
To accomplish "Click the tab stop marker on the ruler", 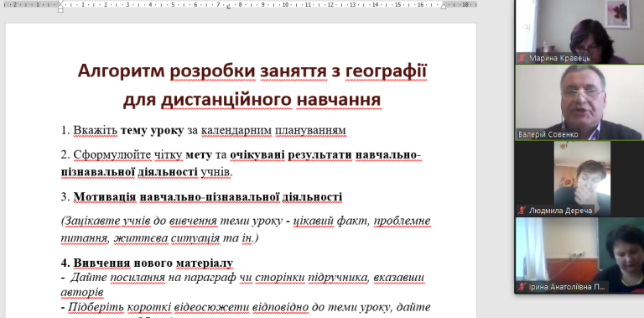I will click(229, 6).
